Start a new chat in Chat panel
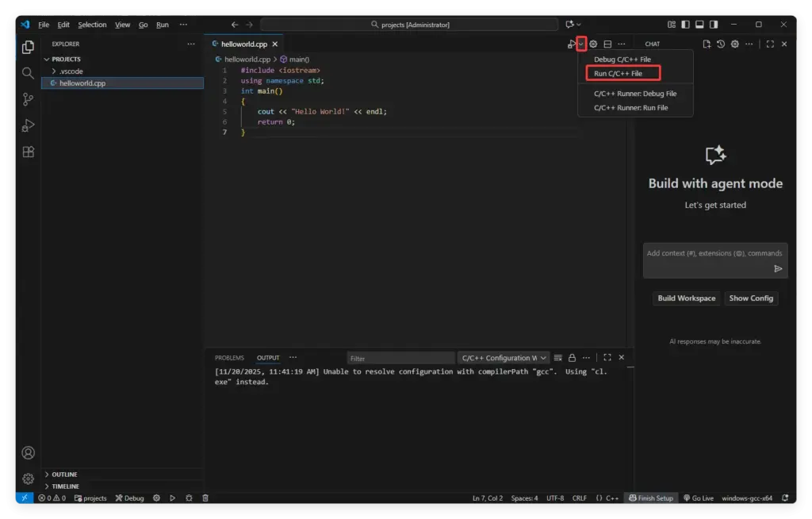 [x=707, y=44]
